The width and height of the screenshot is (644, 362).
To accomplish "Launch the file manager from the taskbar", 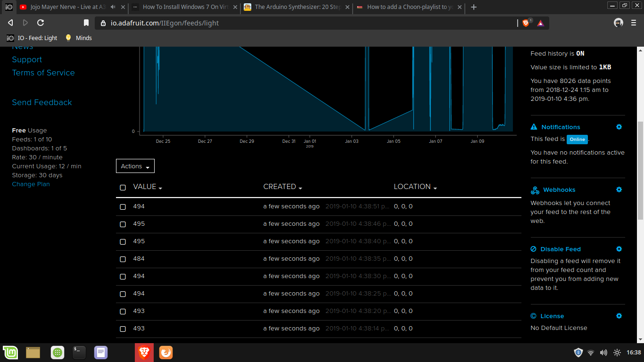I will (33, 352).
